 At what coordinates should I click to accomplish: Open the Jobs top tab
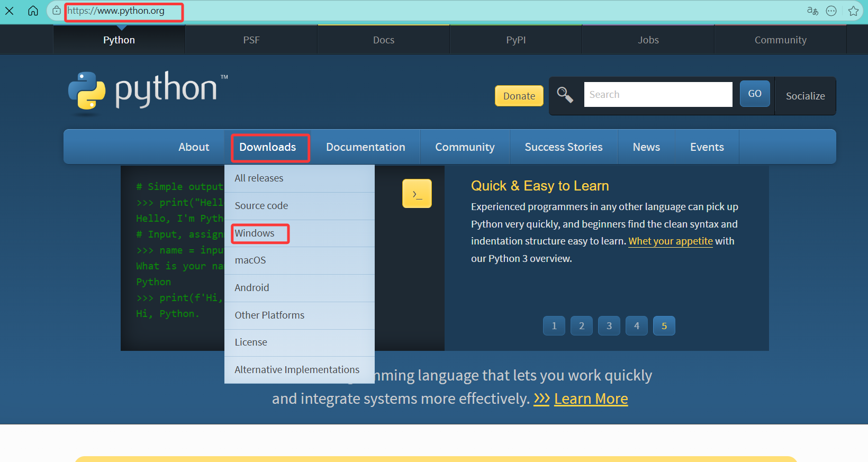coord(648,40)
